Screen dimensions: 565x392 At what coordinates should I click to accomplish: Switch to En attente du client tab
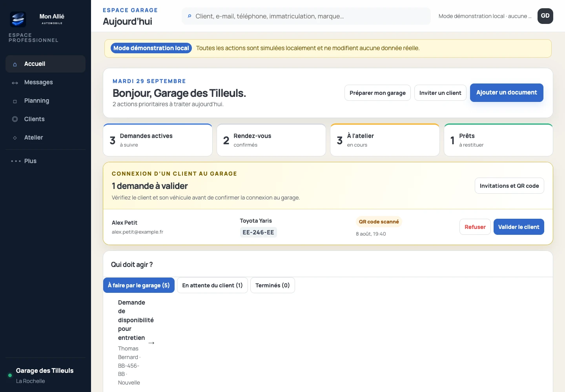pyautogui.click(x=212, y=285)
